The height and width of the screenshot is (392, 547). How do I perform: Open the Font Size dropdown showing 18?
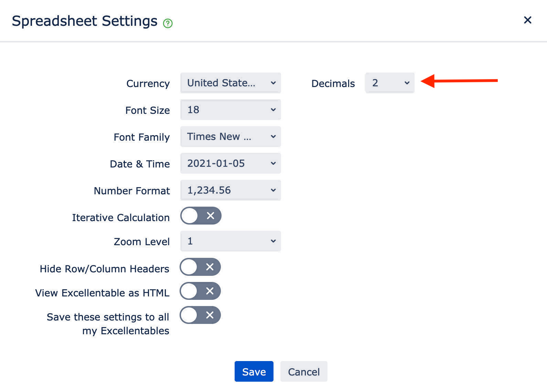coord(230,110)
